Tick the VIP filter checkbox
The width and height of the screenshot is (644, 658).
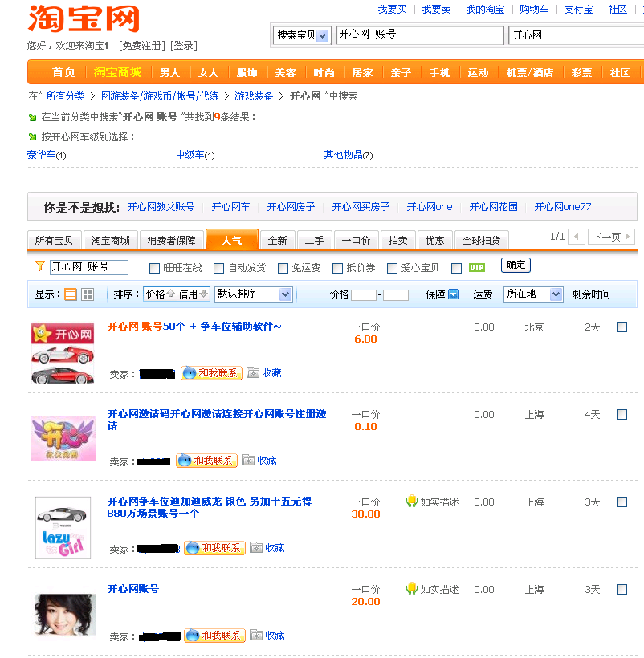(456, 268)
